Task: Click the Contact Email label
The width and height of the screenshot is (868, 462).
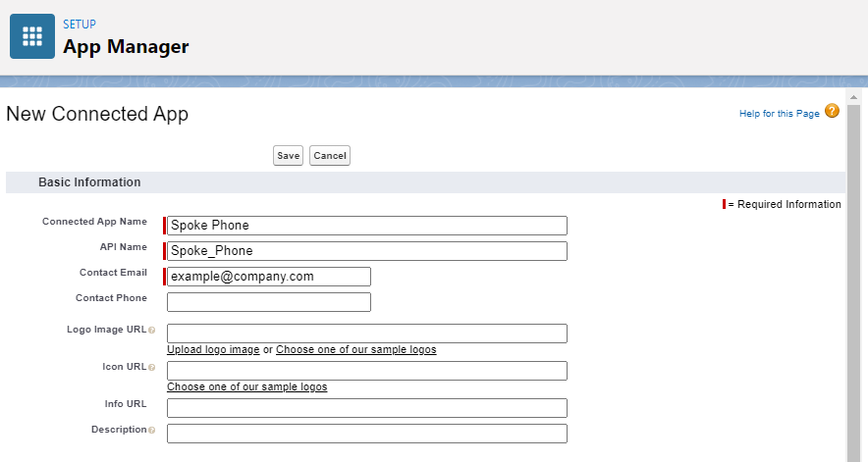Action: tap(113, 273)
